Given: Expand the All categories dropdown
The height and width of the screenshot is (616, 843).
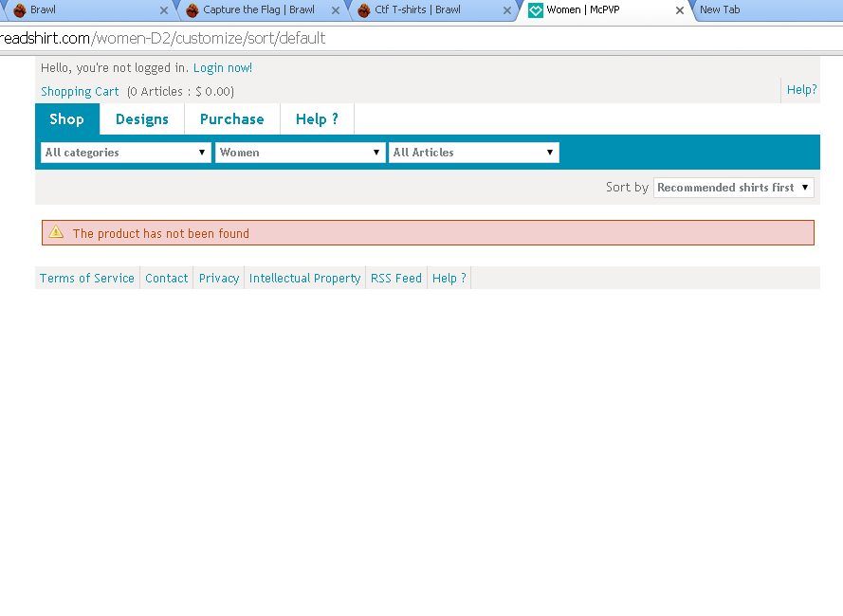Looking at the screenshot, I should coord(126,153).
